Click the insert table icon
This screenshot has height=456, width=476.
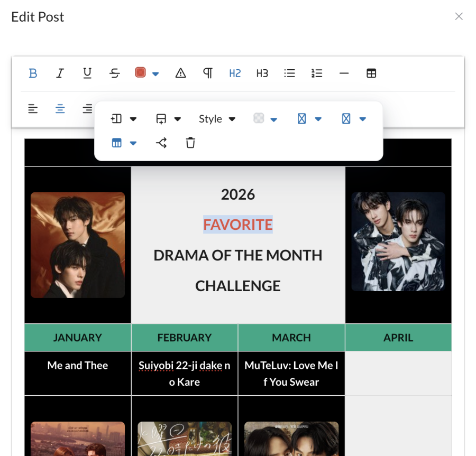tap(371, 73)
